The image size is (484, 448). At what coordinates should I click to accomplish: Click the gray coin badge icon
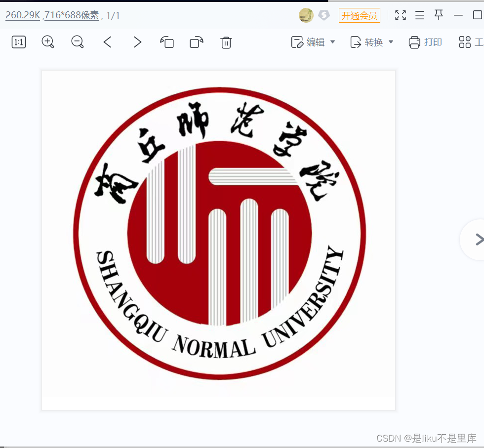[324, 15]
